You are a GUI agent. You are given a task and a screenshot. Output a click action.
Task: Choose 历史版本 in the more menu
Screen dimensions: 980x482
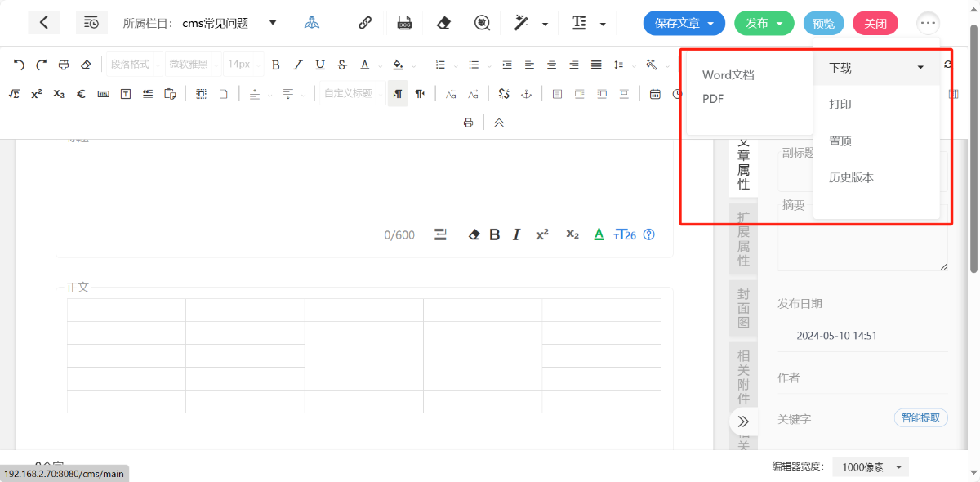[x=851, y=177]
